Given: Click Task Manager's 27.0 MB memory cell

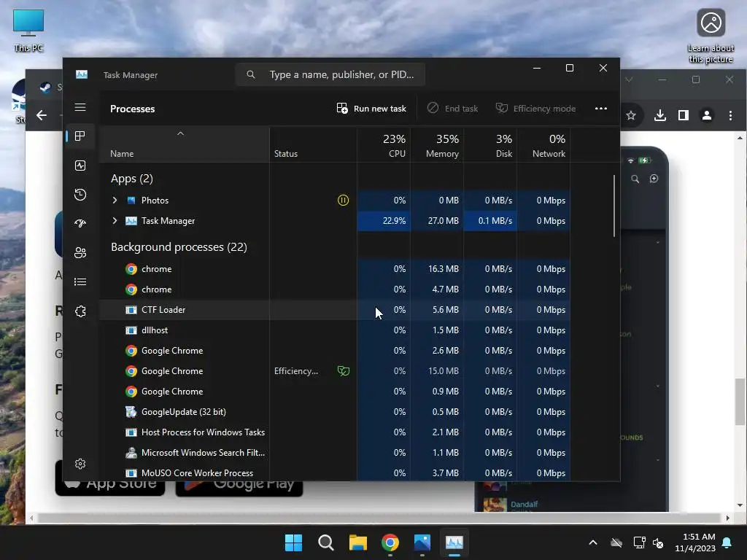Looking at the screenshot, I should coord(438,221).
